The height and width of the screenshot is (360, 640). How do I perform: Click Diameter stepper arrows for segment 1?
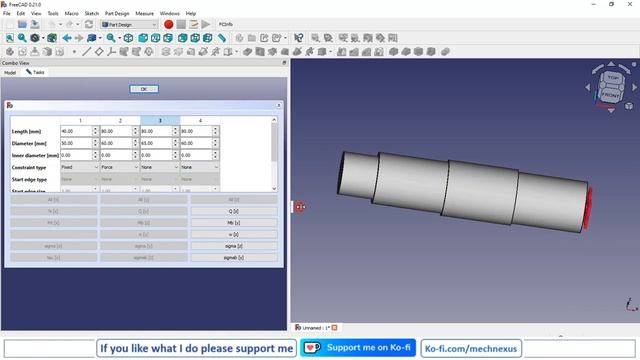click(x=96, y=143)
